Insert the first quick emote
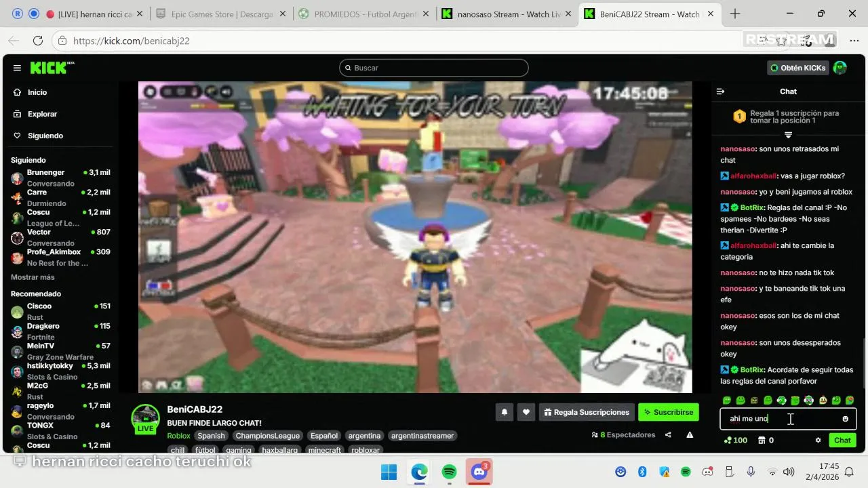Image resolution: width=868 pixels, height=488 pixels. [727, 401]
